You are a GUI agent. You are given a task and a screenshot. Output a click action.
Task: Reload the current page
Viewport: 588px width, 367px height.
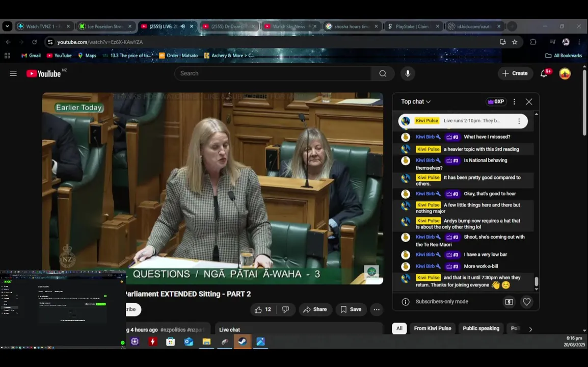click(34, 42)
